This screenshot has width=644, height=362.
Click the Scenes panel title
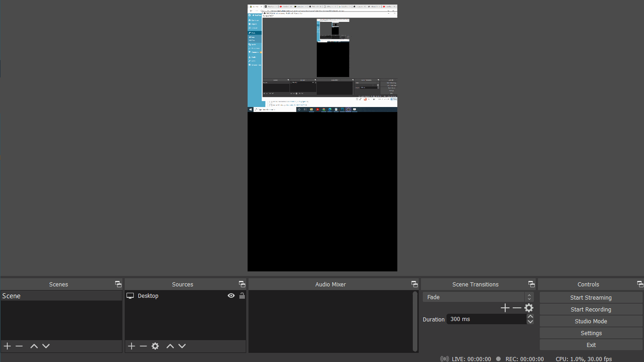click(x=59, y=284)
